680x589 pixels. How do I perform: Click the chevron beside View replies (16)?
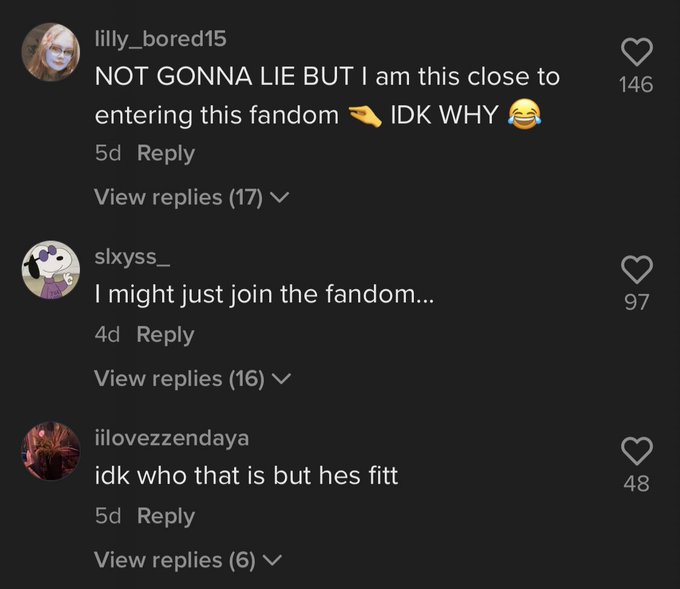tap(281, 380)
